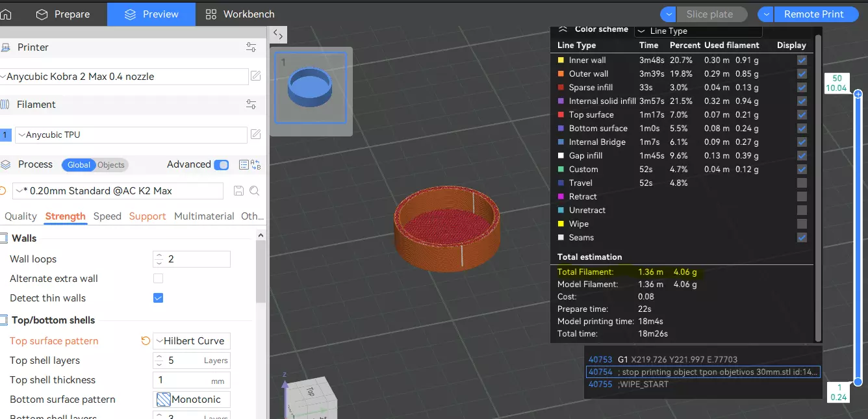
Task: Collapse the Color scheme panel with chevrons
Action: click(563, 29)
